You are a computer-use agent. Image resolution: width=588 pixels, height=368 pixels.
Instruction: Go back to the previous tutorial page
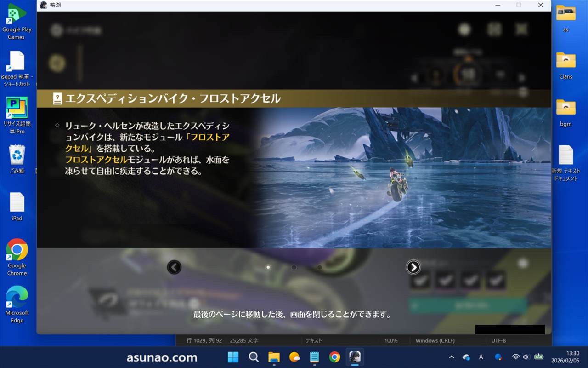coord(174,267)
